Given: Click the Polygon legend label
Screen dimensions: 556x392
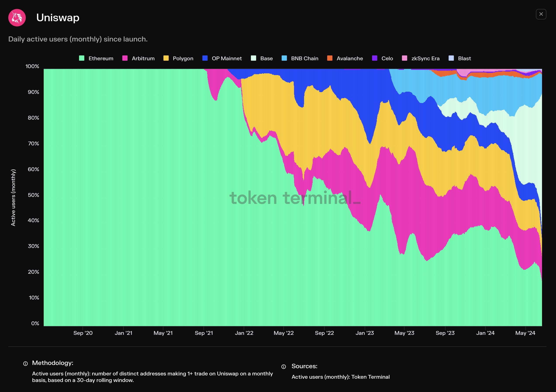Looking at the screenshot, I should tap(183, 58).
